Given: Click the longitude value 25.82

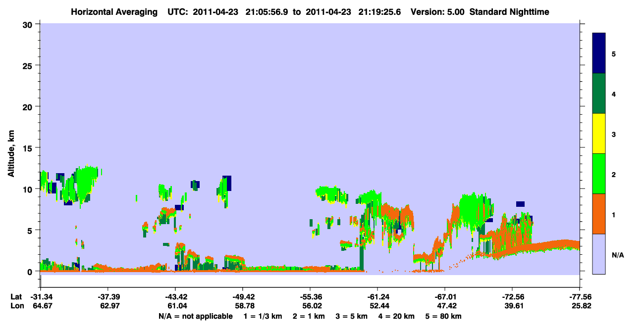Looking at the screenshot, I should click(x=581, y=306).
